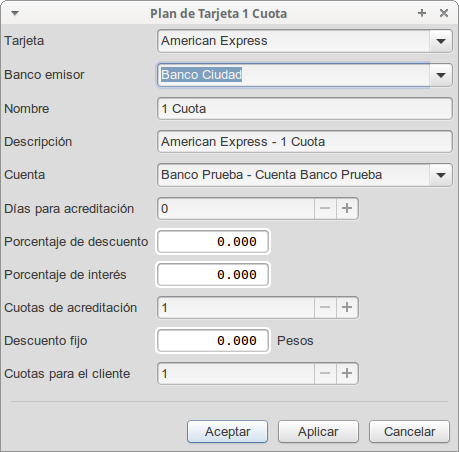Maximize the Plan de Tarjeta window
The width and height of the screenshot is (459, 452).
coord(422,13)
